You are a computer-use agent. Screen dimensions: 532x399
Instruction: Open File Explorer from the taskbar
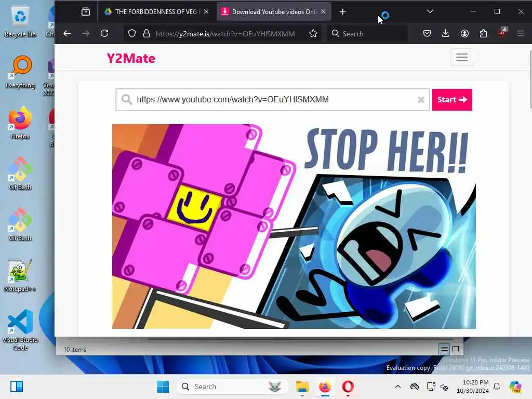[x=302, y=387]
